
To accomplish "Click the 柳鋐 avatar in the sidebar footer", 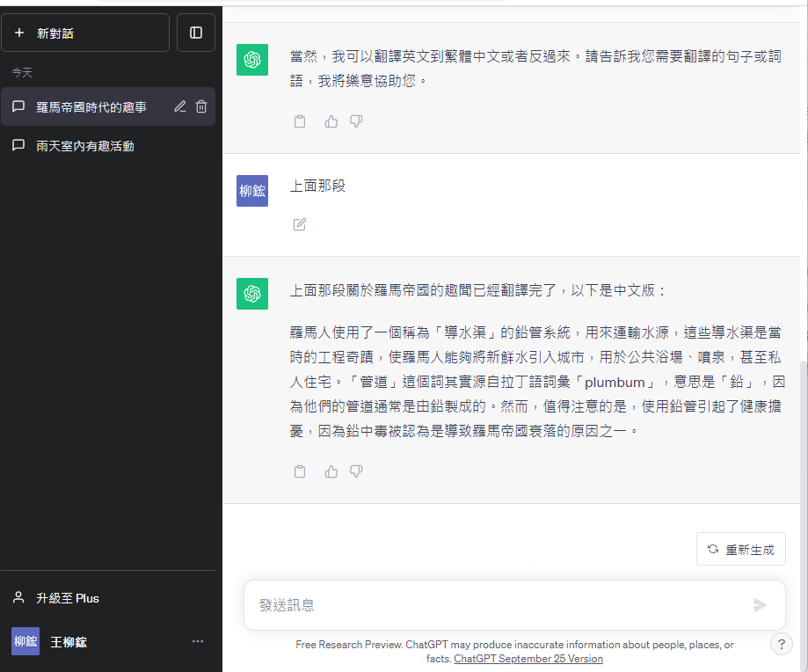I will click(25, 641).
